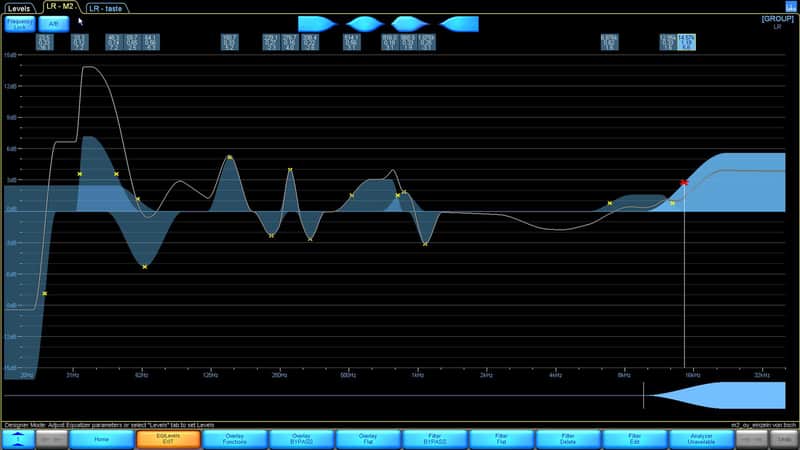Click the Lake logo icon in top-right corner
Image resolution: width=800 pixels, height=450 pixels.
(790, 7)
